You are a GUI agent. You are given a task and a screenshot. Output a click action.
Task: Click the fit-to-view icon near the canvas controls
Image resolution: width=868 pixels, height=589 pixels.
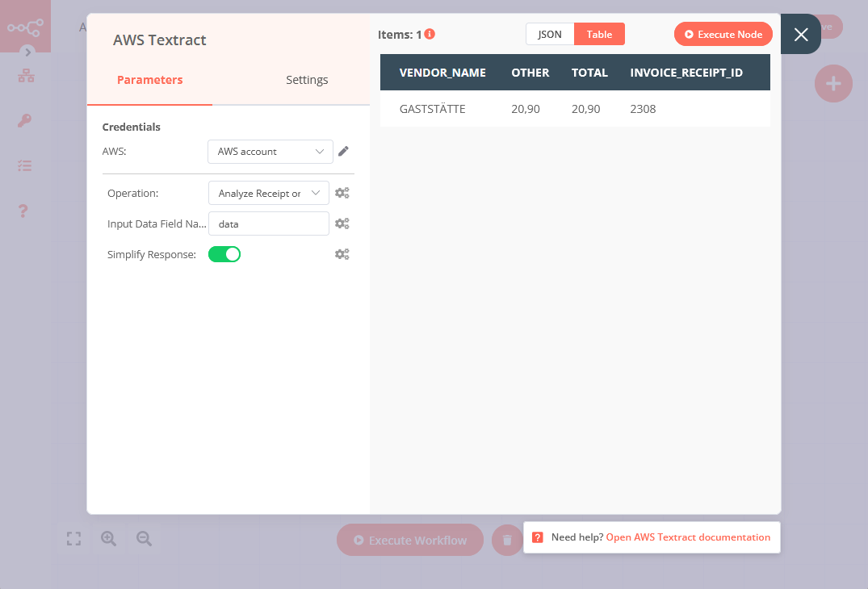coord(73,538)
